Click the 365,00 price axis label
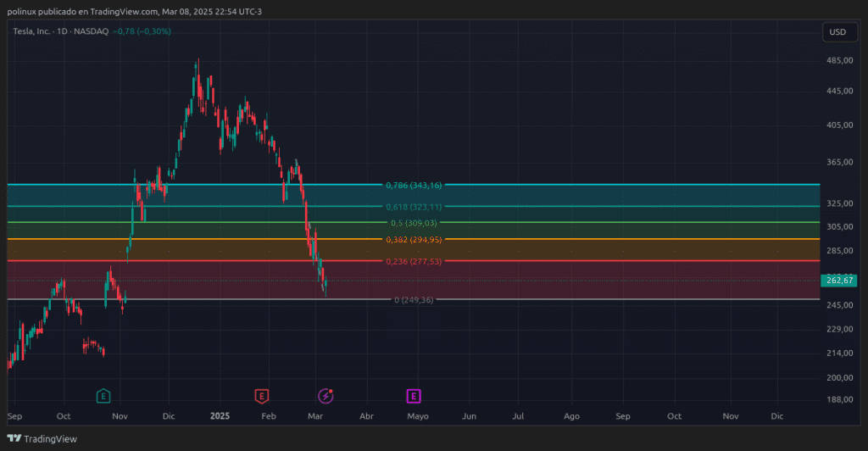Viewport: 868px width, 451px height. tap(840, 162)
